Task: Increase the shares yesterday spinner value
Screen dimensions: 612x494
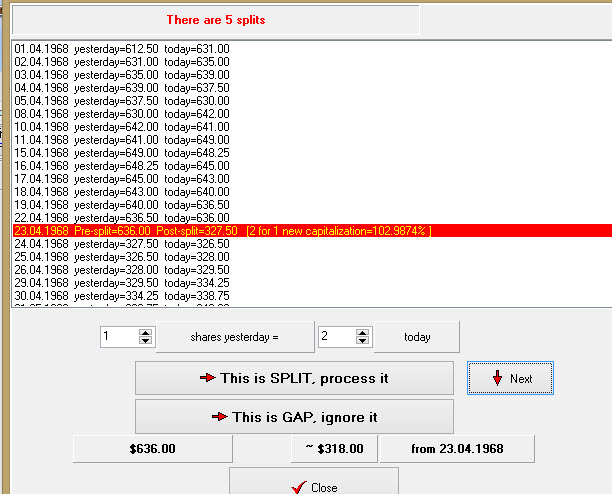Action: [x=145, y=332]
